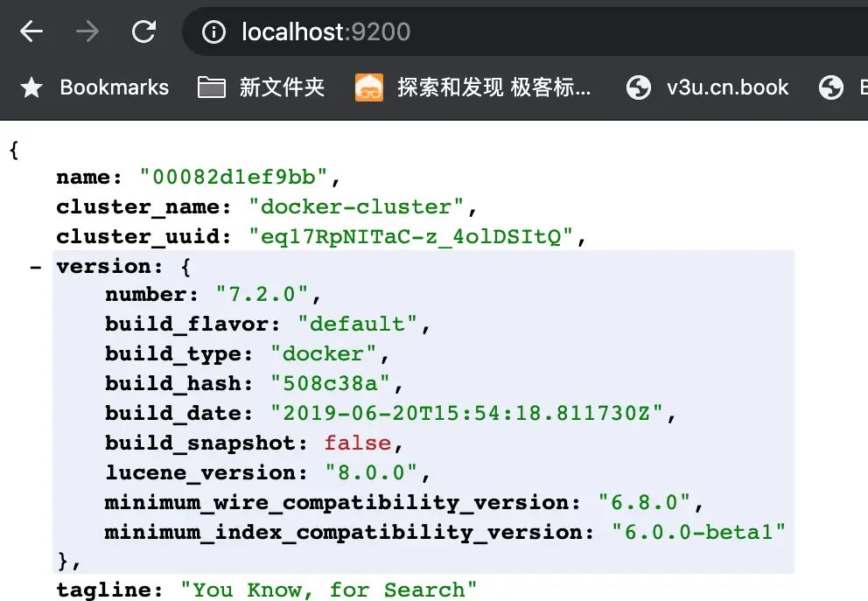
Task: Reload the localhost:9200 page
Action: click(143, 31)
